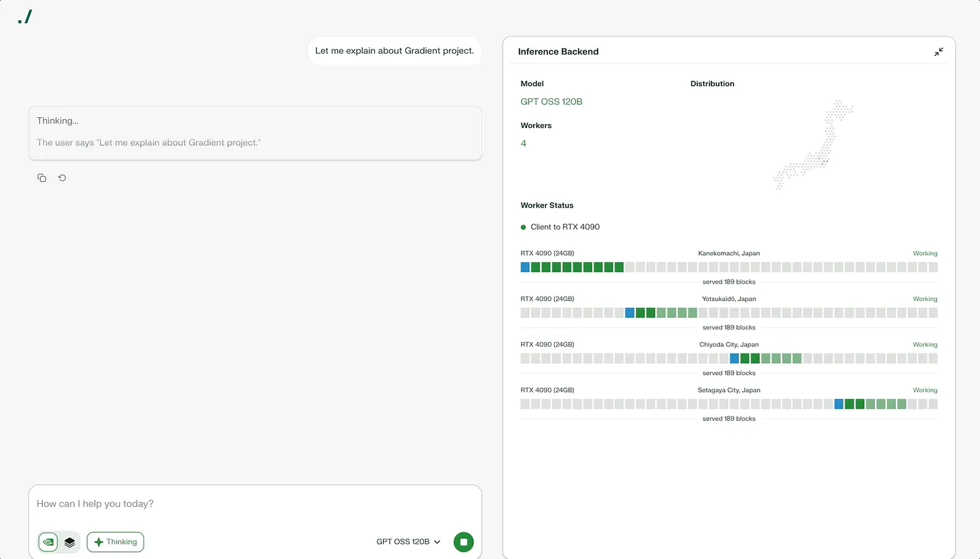Click the blue block in Kanekomachi worker row

click(x=525, y=267)
